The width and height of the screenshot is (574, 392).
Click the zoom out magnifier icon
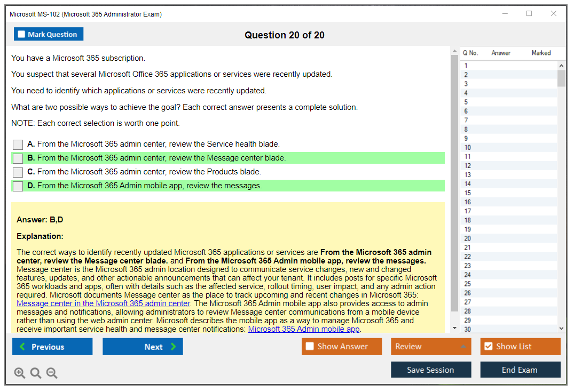tap(52, 373)
